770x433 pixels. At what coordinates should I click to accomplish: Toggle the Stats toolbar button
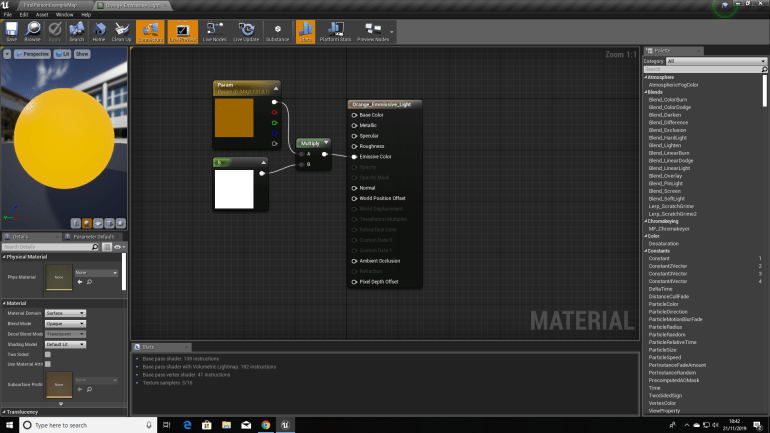click(305, 32)
